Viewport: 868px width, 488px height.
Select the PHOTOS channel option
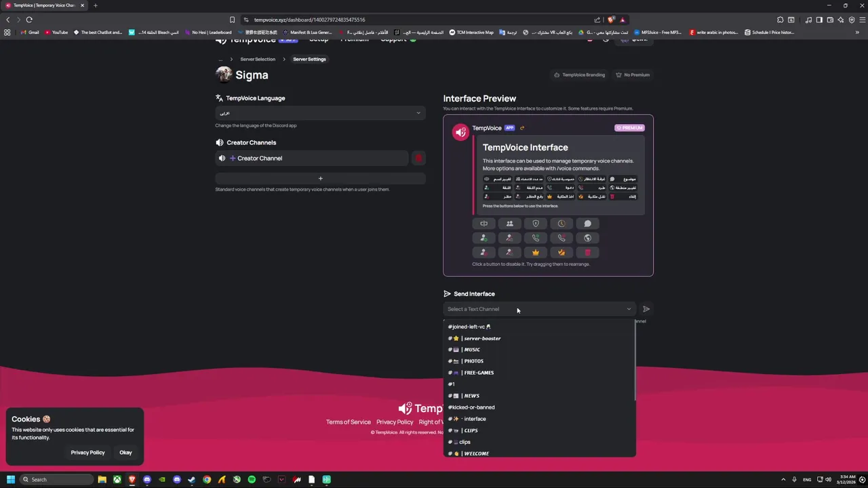coord(539,361)
